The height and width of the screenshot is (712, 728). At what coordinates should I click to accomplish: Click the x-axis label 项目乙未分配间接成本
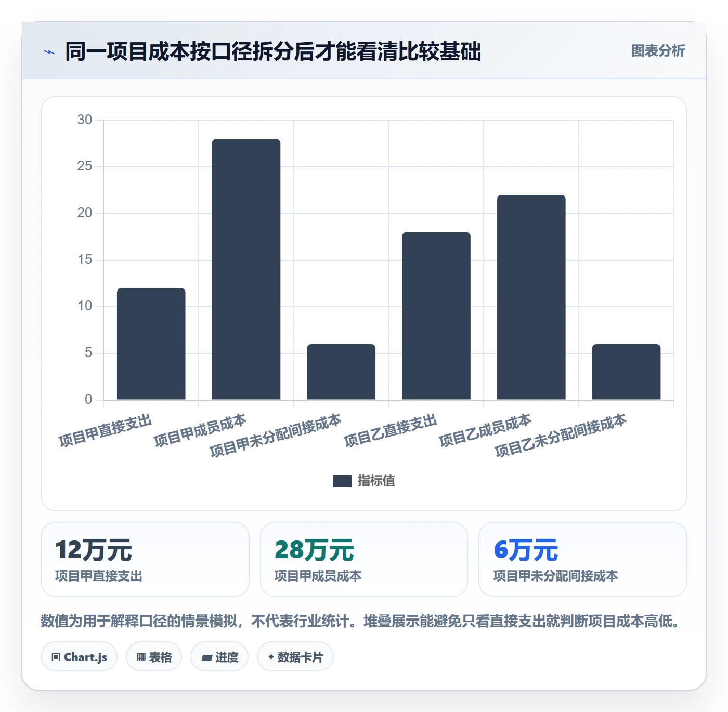point(561,436)
